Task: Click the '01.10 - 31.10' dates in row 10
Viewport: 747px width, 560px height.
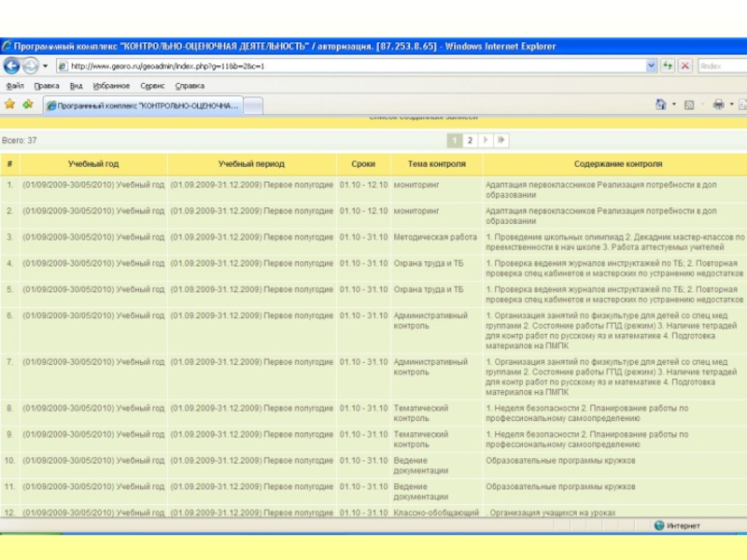Action: pyautogui.click(x=363, y=460)
